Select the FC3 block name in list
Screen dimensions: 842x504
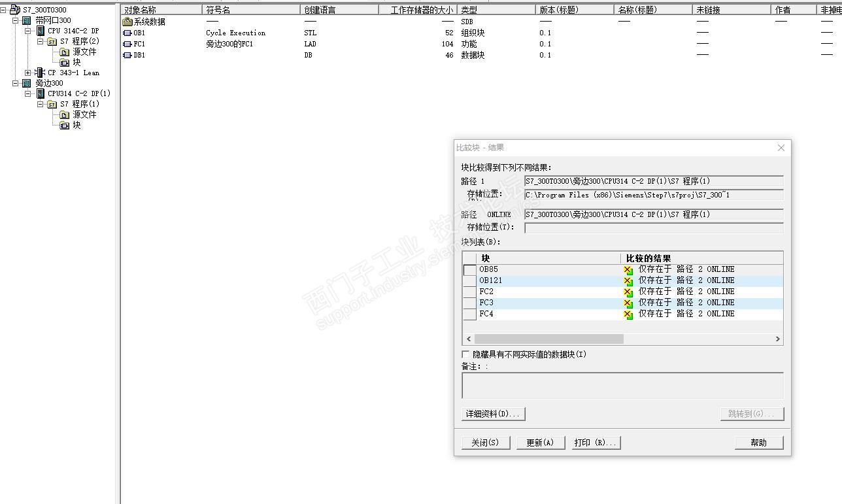(486, 303)
